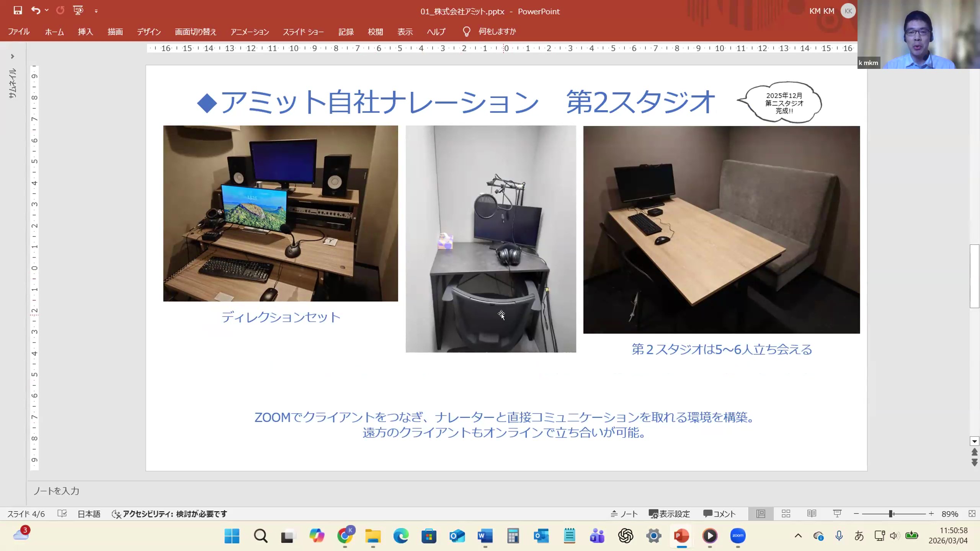Select Normal view mode button
The height and width of the screenshot is (551, 980).
pyautogui.click(x=761, y=514)
